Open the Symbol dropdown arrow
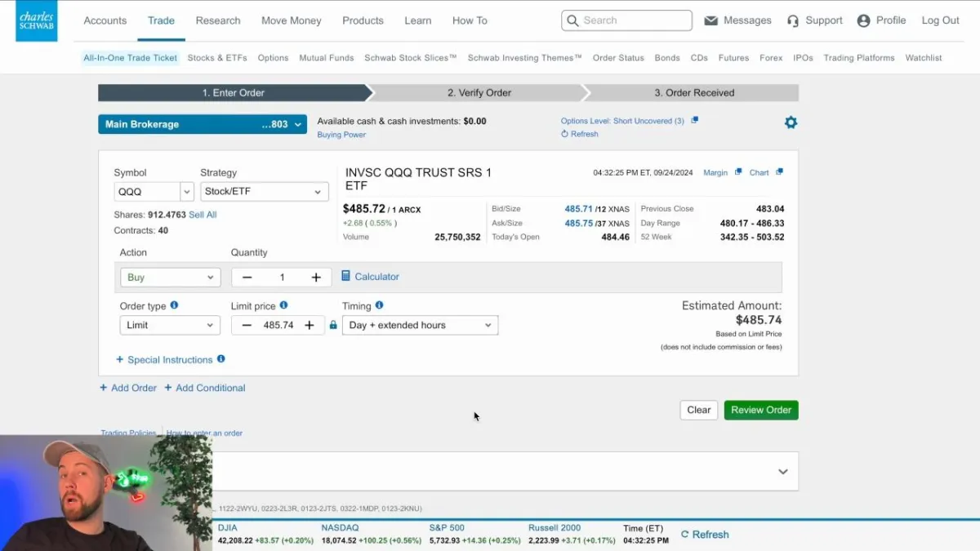The height and width of the screenshot is (551, 980). (x=185, y=192)
